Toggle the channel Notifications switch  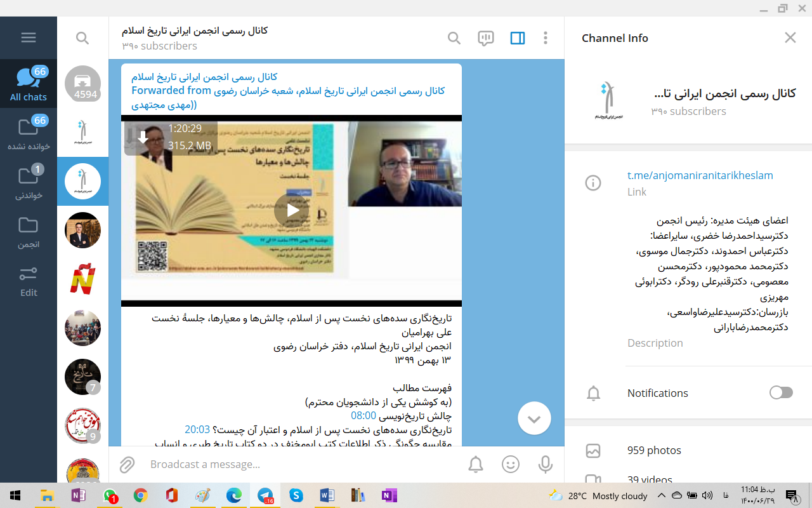(x=781, y=392)
